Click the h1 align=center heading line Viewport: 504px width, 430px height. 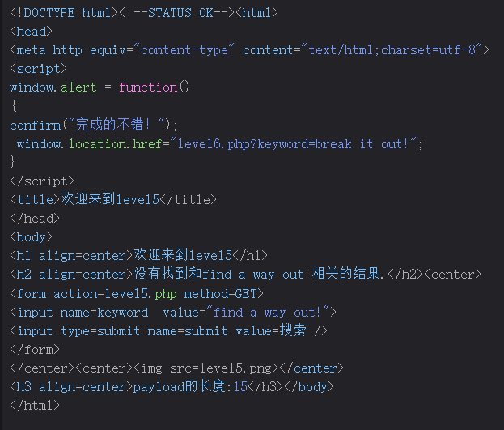pos(138,255)
